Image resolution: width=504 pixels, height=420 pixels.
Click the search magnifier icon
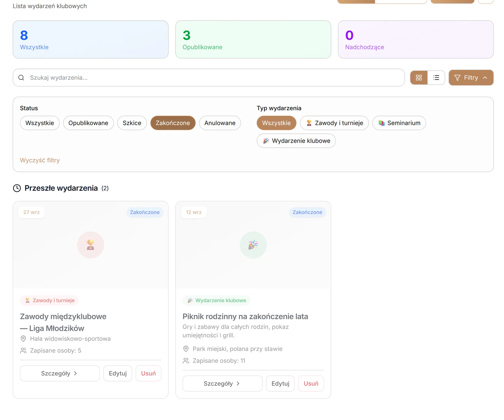point(21,78)
